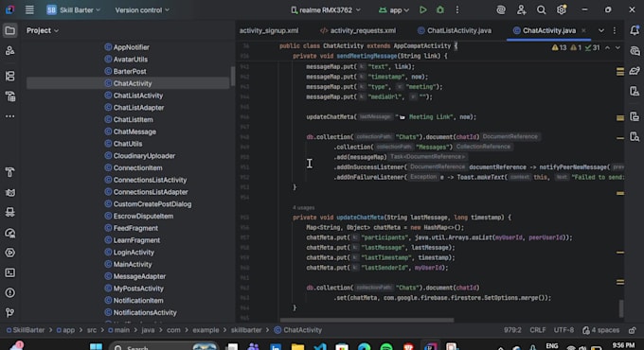644x350 pixels.
Task: Open the Project tool window from the sidebar
Action: click(x=9, y=30)
